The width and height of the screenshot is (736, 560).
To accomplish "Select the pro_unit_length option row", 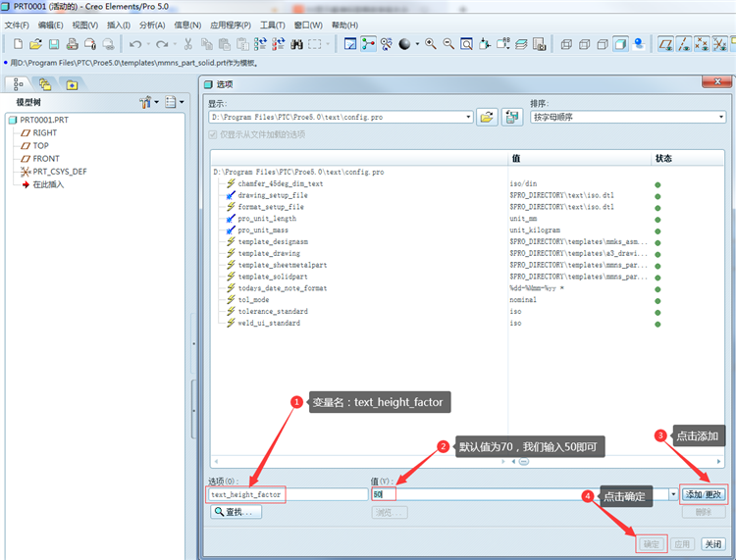I will (x=267, y=219).
